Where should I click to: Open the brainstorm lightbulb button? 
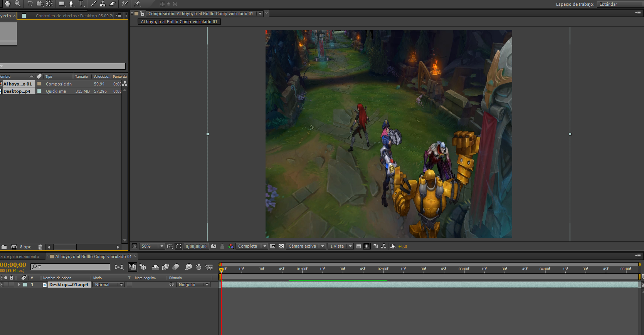[188, 267]
